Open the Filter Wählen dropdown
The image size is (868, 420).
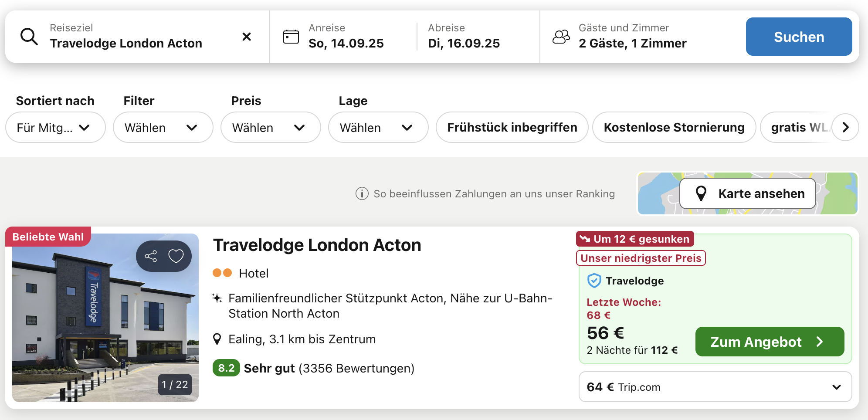pos(163,127)
